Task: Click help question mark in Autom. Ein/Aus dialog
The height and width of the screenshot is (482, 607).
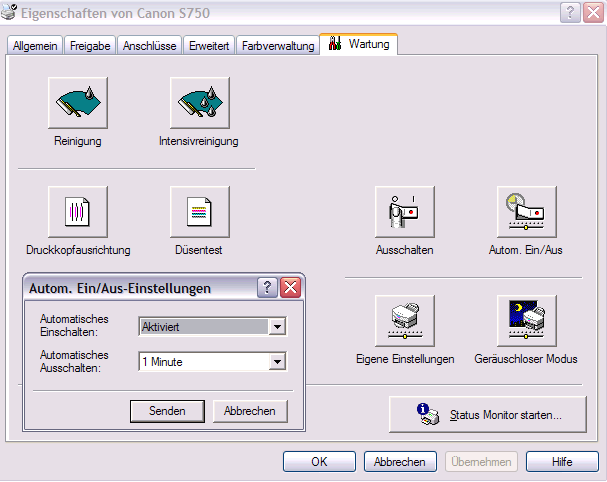Action: click(x=267, y=288)
